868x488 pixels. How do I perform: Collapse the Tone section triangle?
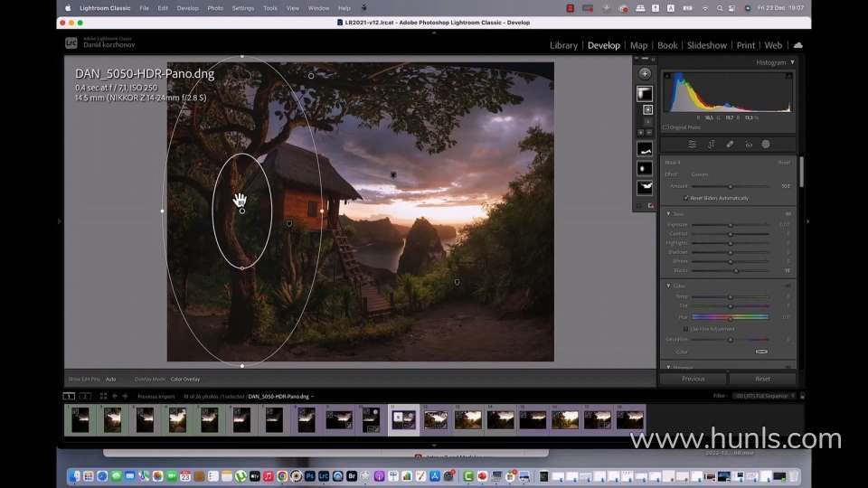(x=667, y=214)
